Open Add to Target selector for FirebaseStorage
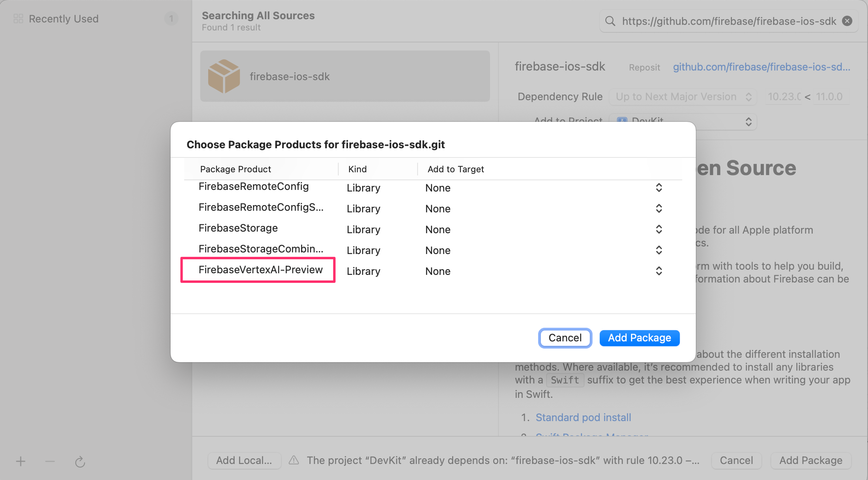This screenshot has width=868, height=480. pyautogui.click(x=659, y=229)
